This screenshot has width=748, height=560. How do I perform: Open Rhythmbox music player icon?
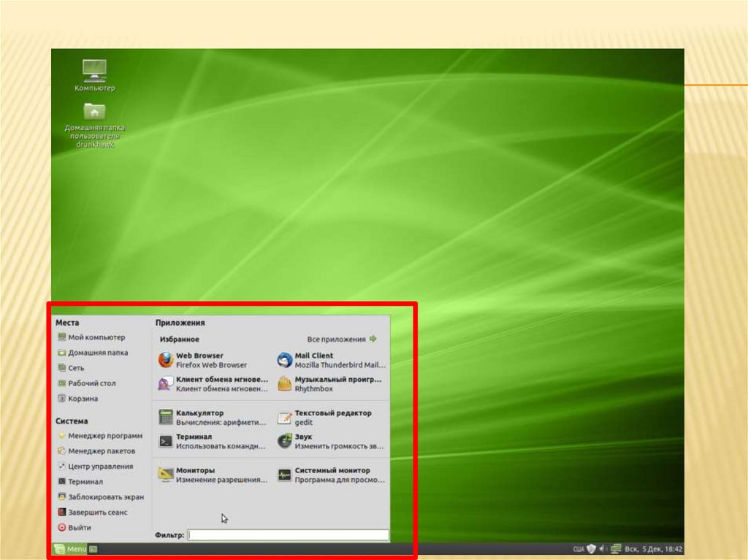(x=284, y=383)
